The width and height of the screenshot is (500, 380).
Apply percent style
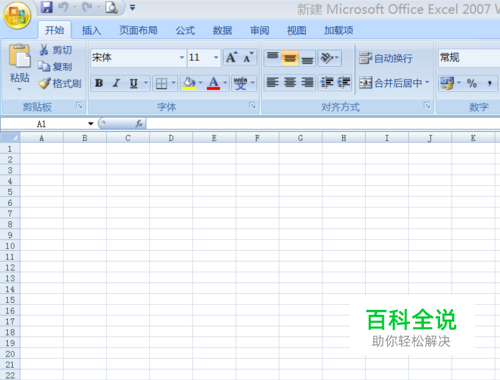[x=472, y=83]
